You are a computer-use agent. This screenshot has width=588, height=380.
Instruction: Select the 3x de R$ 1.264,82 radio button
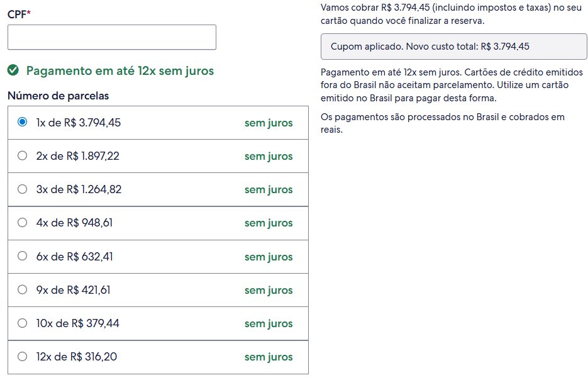coord(23,189)
